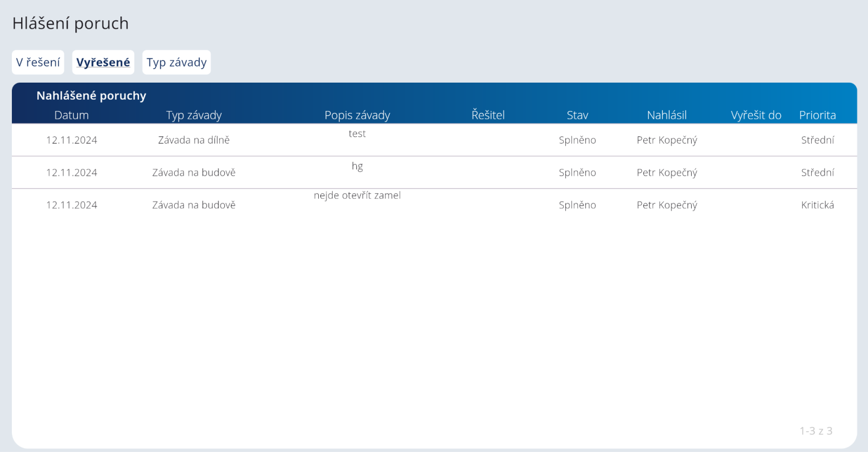
Task: Click the "1-3 z 3" pagination indicator
Action: [x=816, y=431]
